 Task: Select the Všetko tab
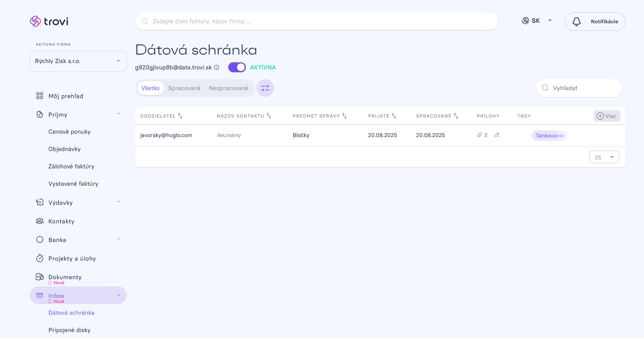point(150,88)
